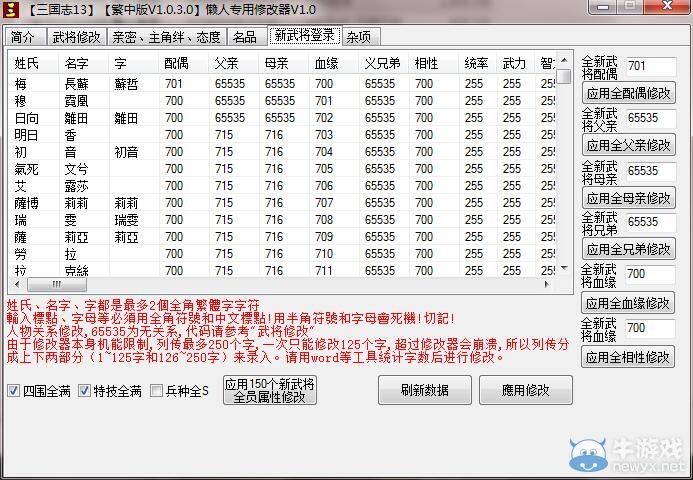Click the 字 column header
Screen dimensions: 693x480
click(x=134, y=63)
